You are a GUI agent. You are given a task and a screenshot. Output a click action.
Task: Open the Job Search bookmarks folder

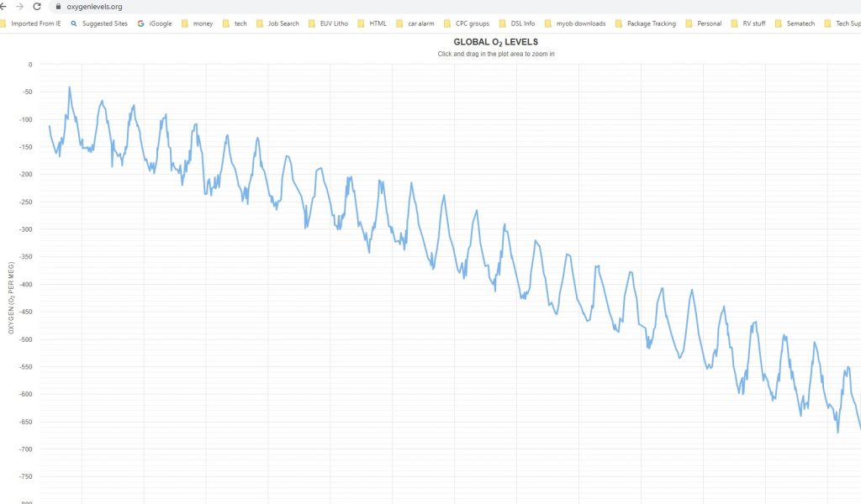(277, 24)
